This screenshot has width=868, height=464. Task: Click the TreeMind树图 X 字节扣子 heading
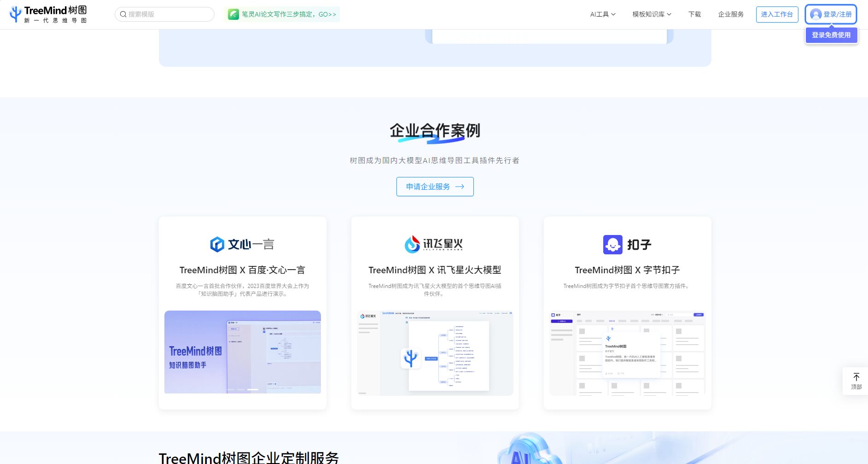(627, 270)
